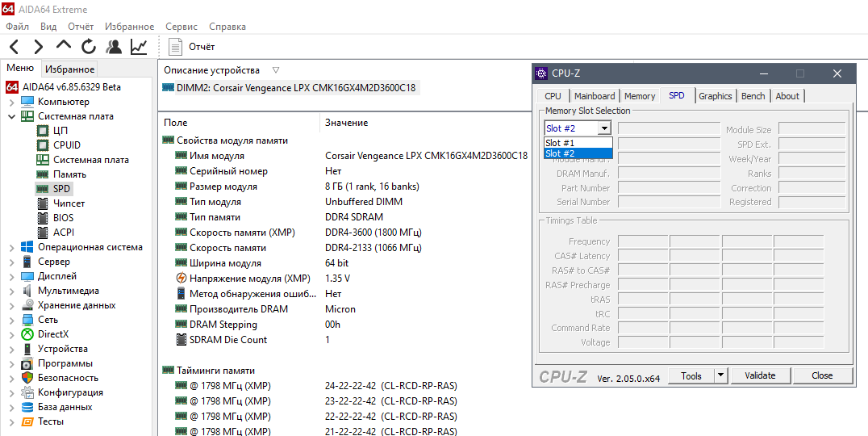Choose Slot #2 in CPU-Z list
The image size is (868, 436).
578,153
